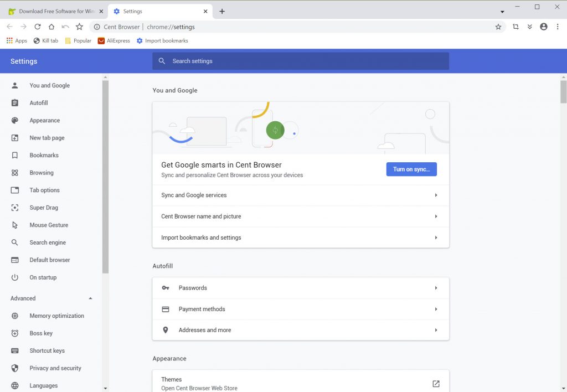Screen dimensions: 567x392
Task: Go to the home page icon
Action: click(51, 27)
